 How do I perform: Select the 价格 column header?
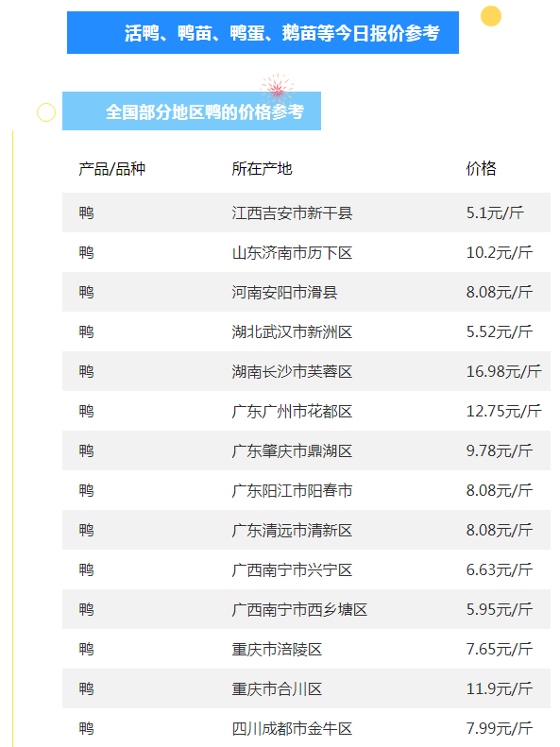[481, 169]
